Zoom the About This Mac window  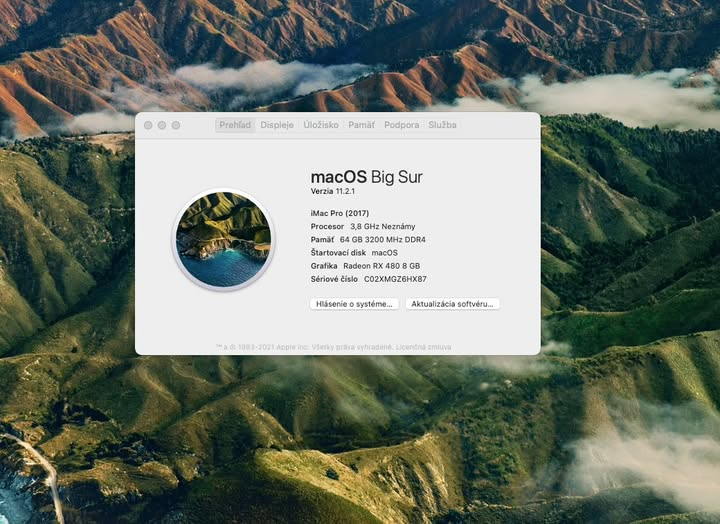click(x=176, y=125)
